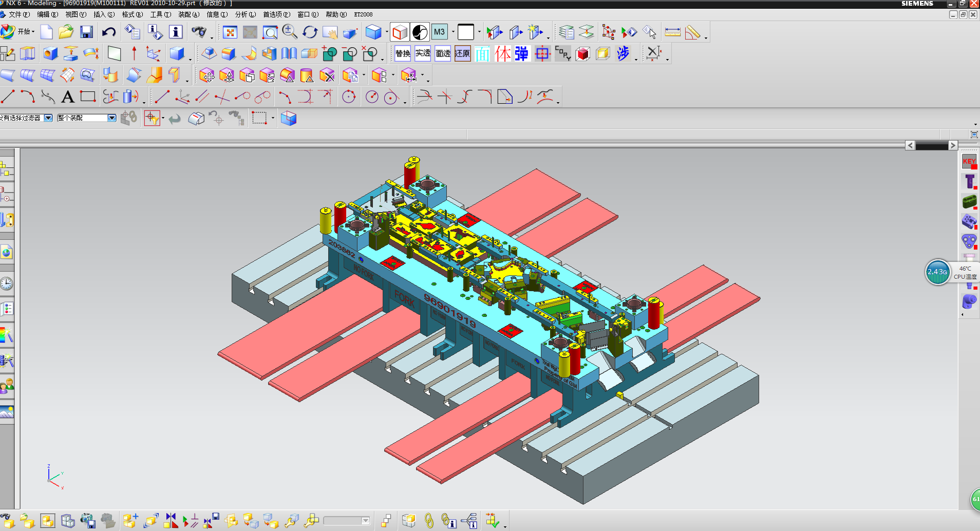The height and width of the screenshot is (531, 980).
Task: Open the background color dropdown arrow
Action: (479, 32)
